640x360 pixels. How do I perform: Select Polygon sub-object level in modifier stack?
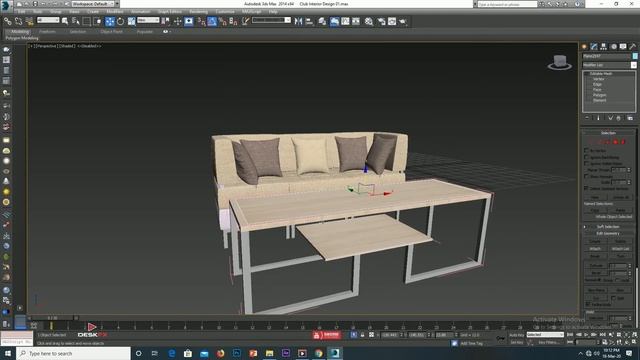[600, 95]
